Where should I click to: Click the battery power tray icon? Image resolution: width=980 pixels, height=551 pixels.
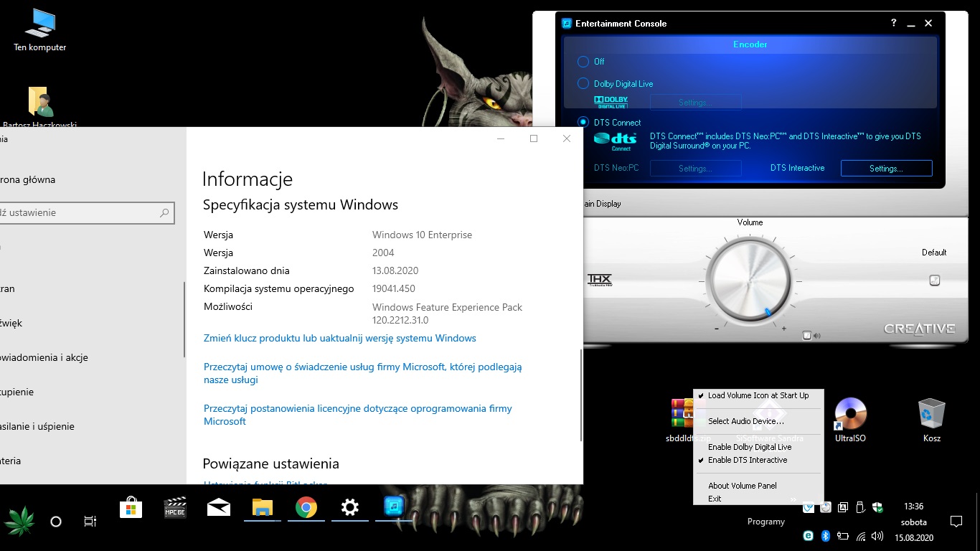(843, 535)
